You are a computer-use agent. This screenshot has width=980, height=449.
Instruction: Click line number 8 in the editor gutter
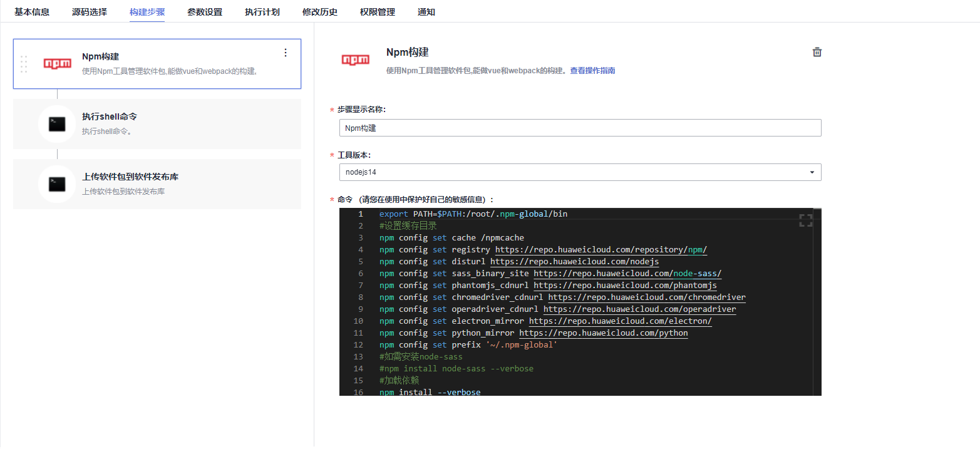tap(361, 297)
